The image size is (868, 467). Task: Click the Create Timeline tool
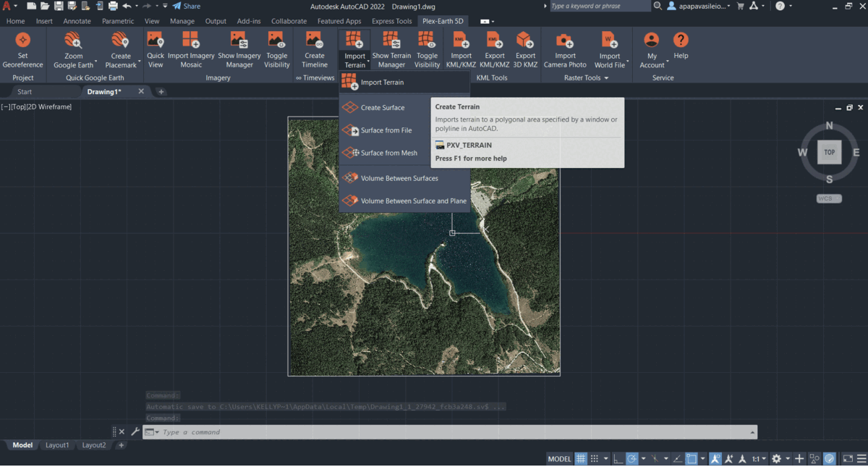click(315, 49)
